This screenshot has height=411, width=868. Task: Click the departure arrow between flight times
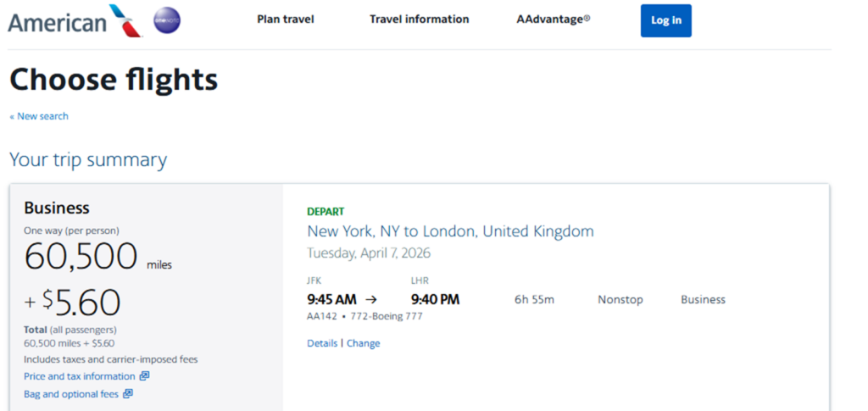(x=371, y=300)
